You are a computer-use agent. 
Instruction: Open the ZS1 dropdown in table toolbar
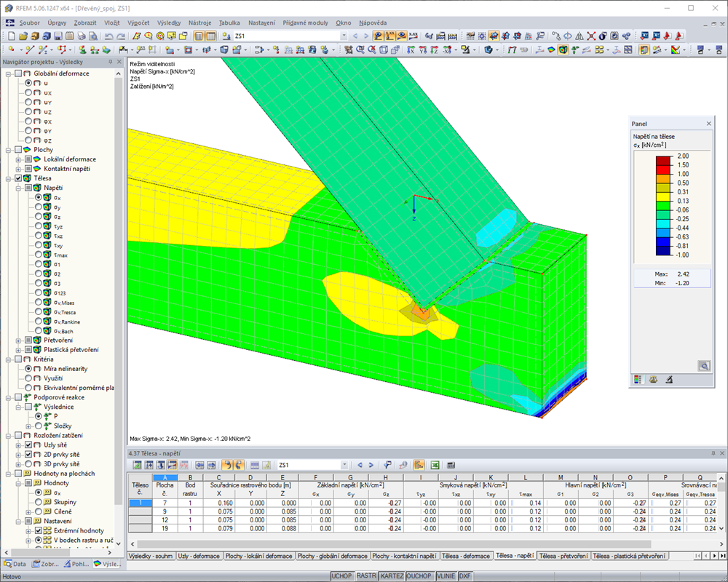tap(344, 465)
